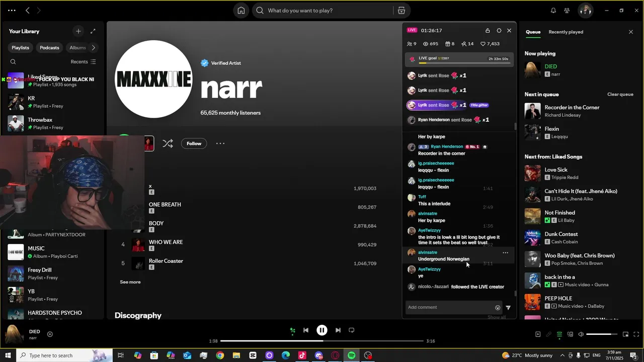Open the Throwbax playlist
The height and width of the screenshot is (362, 644).
(52, 123)
